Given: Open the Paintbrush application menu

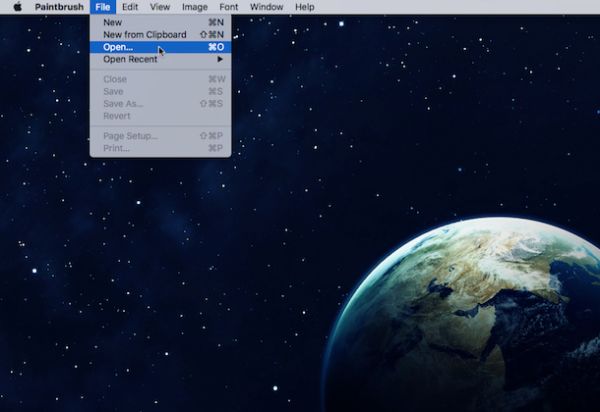Looking at the screenshot, I should coord(59,7).
